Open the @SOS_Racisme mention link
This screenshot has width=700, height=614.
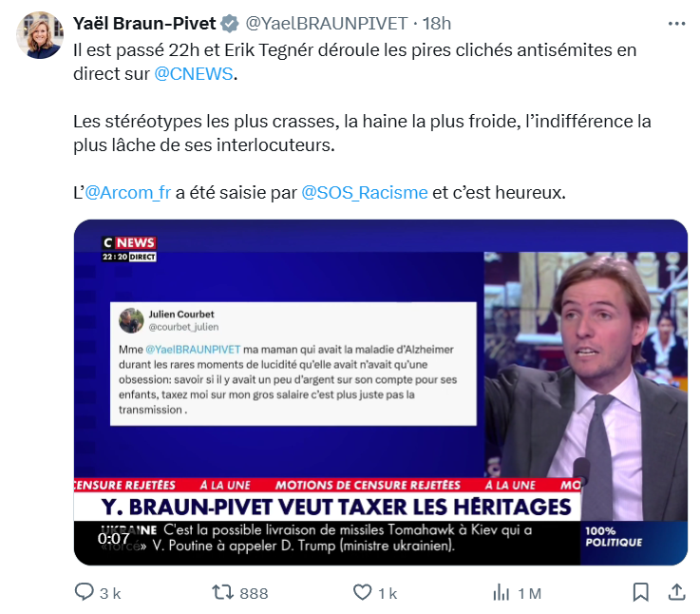(x=365, y=193)
